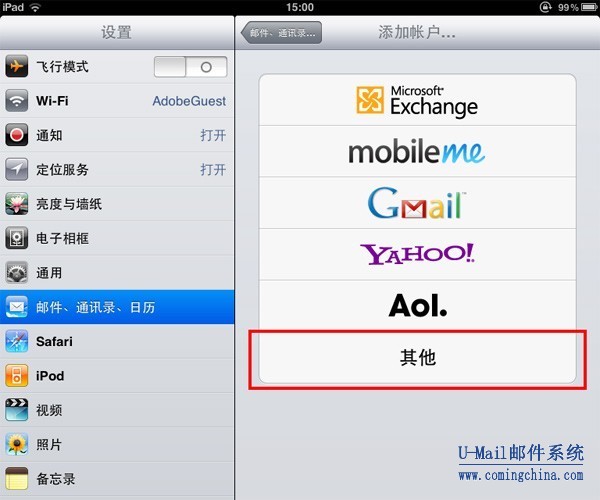The height and width of the screenshot is (500, 600).
Task: Toggle the Airplane mode switch (飞行模式)
Action: point(191,67)
